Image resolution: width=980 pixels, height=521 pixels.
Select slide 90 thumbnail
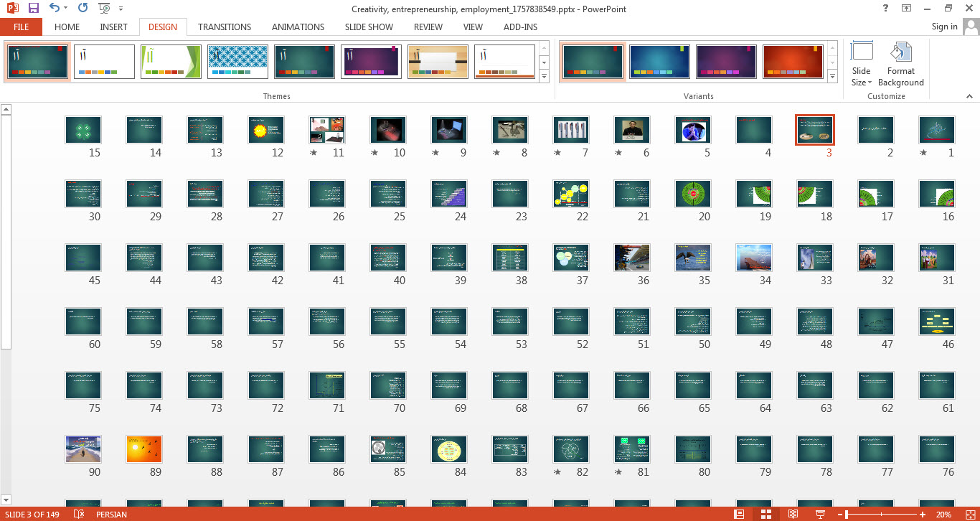[83, 449]
